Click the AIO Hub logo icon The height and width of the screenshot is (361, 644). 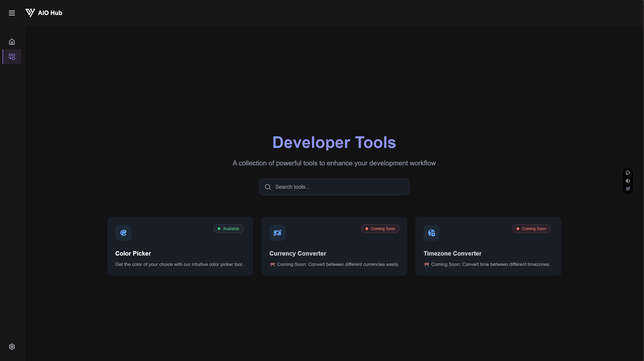coord(30,13)
